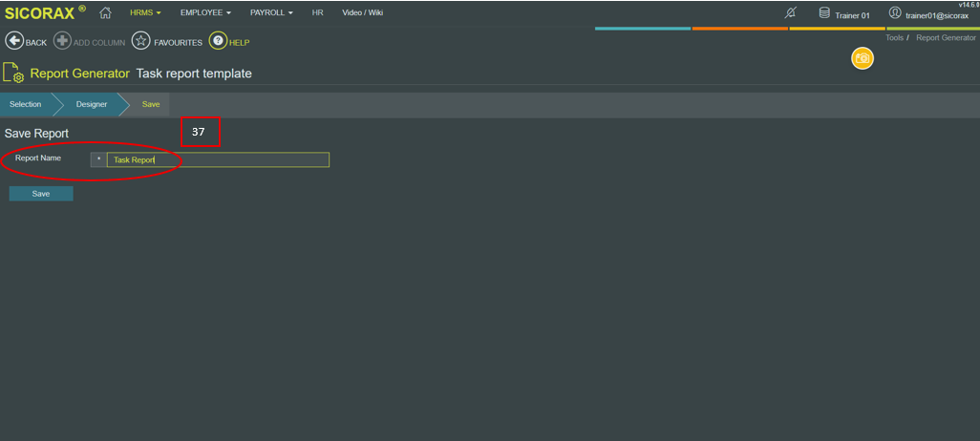Click the Report Generator page icon
Screen dimensions: 980x441
point(13,73)
